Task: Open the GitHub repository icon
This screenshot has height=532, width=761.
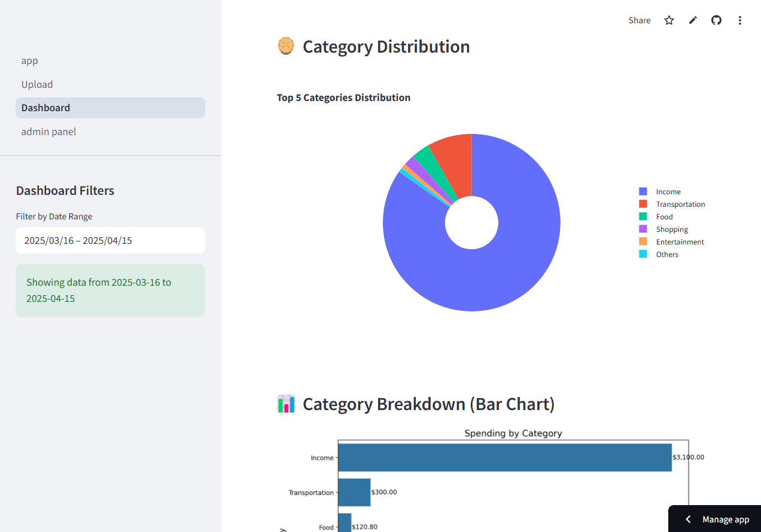Action: click(716, 20)
